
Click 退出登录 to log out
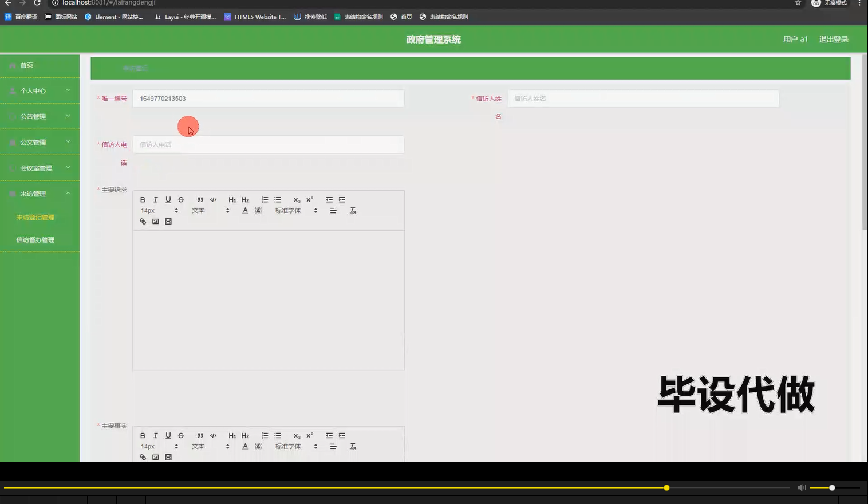pos(834,39)
